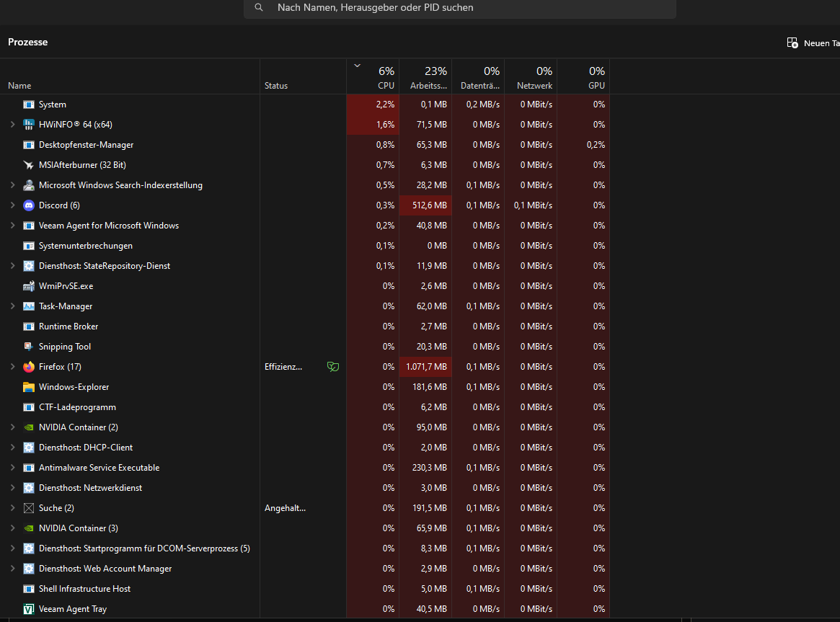Click the NVIDIA Container (2) icon

29,427
